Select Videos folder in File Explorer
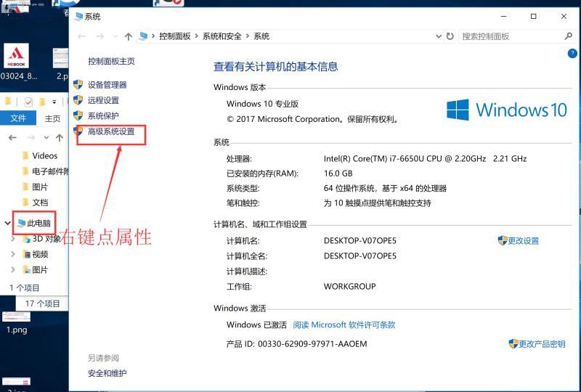The height and width of the screenshot is (392, 581). pyautogui.click(x=44, y=156)
